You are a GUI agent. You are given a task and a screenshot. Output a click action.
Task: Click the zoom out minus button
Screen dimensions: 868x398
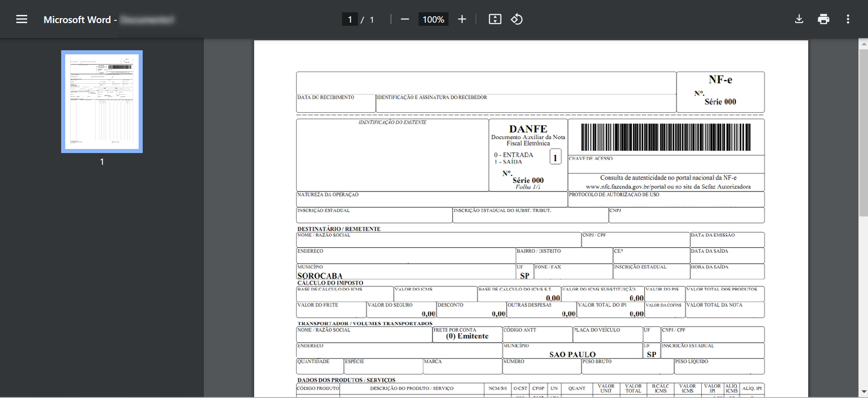[x=405, y=19]
